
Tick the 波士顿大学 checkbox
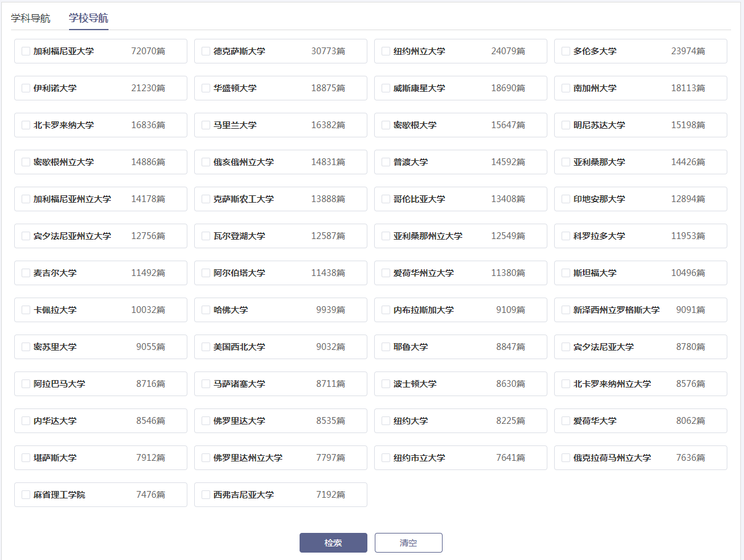pos(386,384)
